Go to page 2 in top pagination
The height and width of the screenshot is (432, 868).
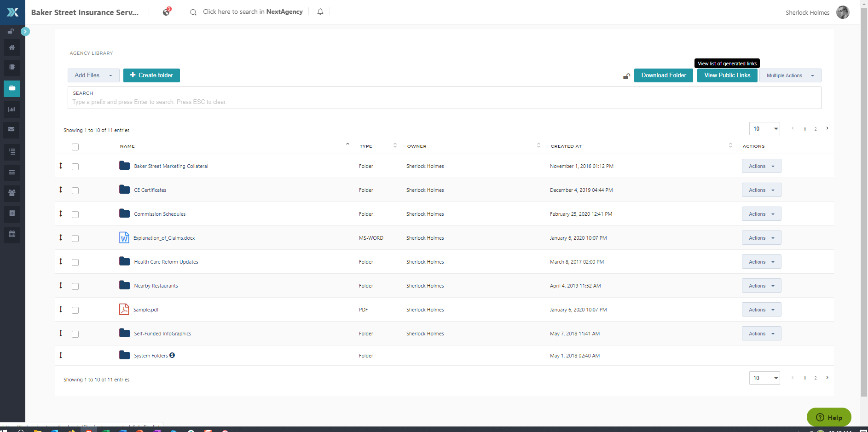tap(816, 129)
